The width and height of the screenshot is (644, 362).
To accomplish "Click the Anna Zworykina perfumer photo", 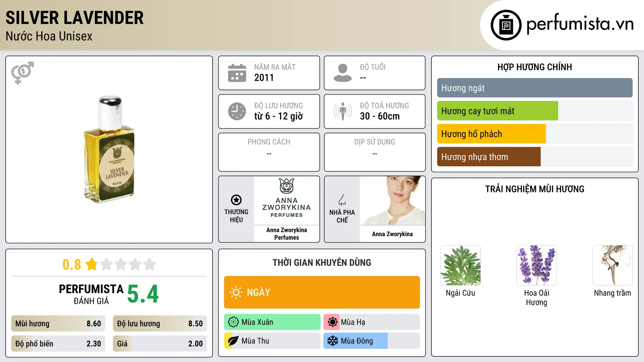I will pyautogui.click(x=392, y=200).
